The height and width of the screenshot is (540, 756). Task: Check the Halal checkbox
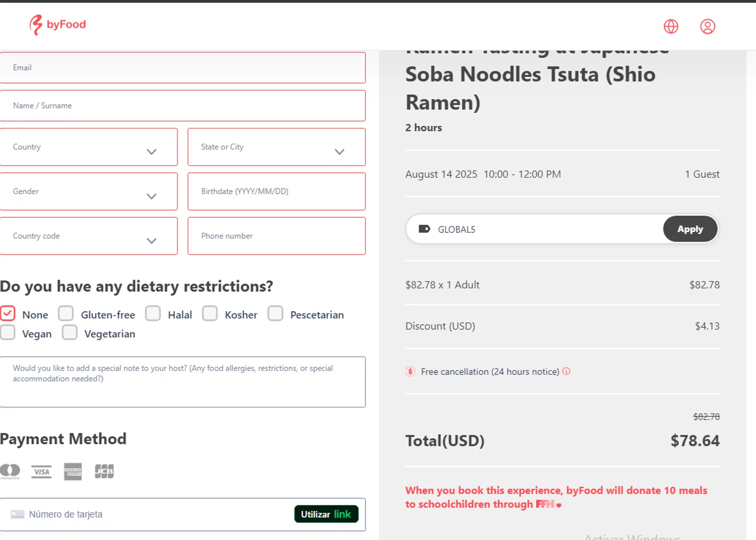click(153, 313)
